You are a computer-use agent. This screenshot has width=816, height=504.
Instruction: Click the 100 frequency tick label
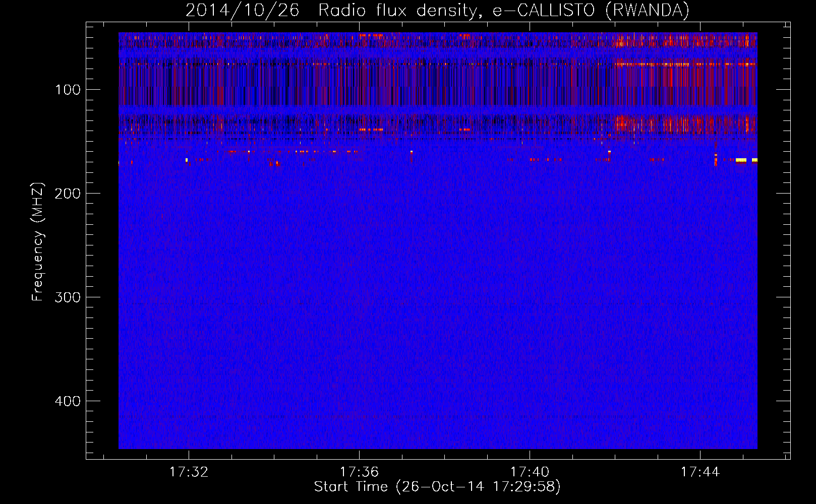pyautogui.click(x=68, y=90)
